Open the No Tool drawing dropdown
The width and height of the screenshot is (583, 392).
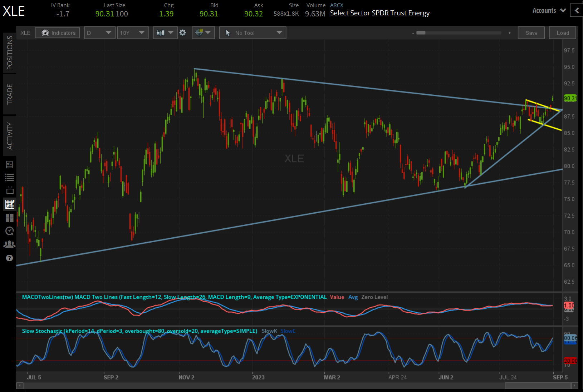(253, 33)
